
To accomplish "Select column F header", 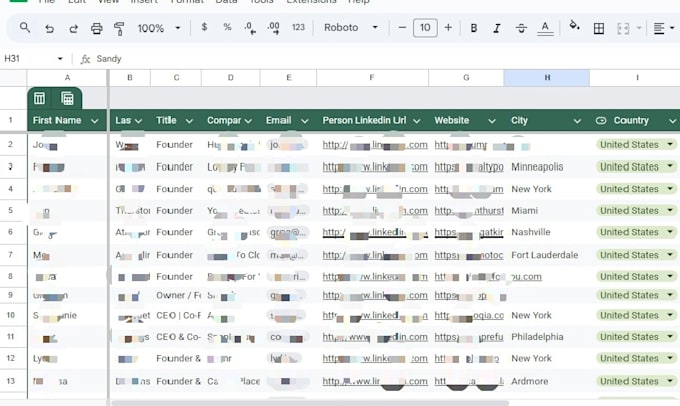I will click(372, 78).
